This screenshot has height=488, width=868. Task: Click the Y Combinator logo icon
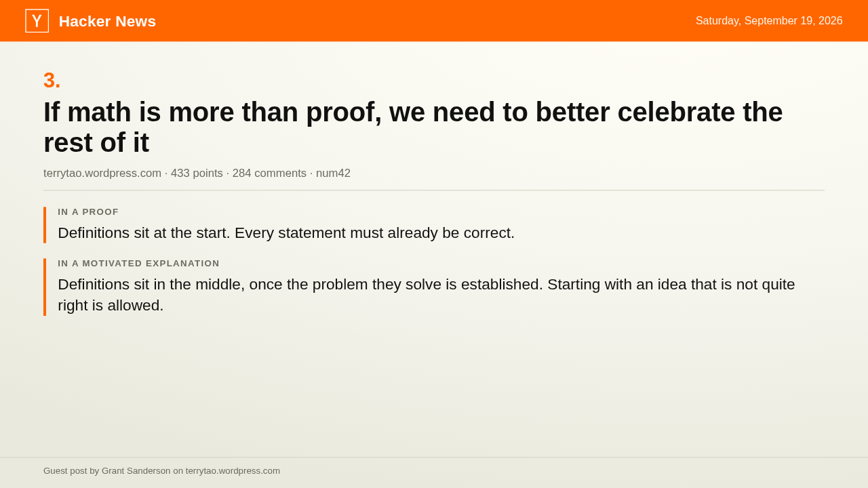(37, 21)
